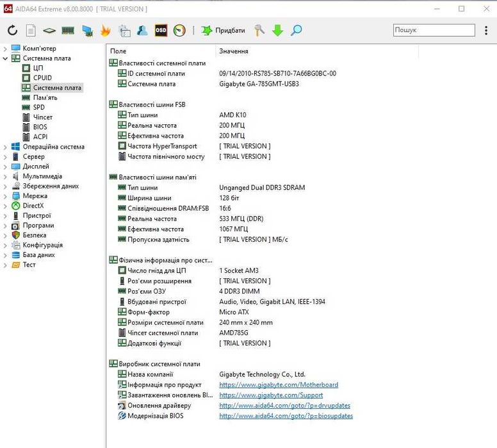Expand the Мережа tree node

(5, 196)
